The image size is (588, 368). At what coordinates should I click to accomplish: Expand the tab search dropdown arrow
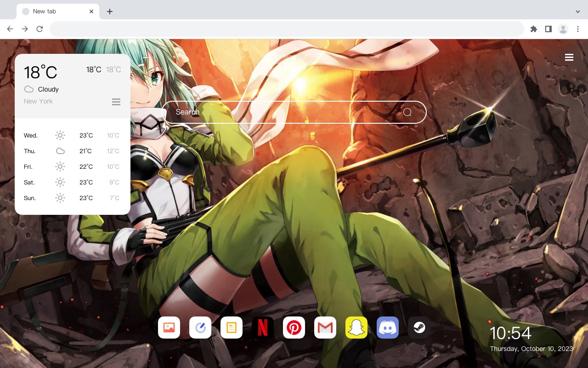point(578,11)
